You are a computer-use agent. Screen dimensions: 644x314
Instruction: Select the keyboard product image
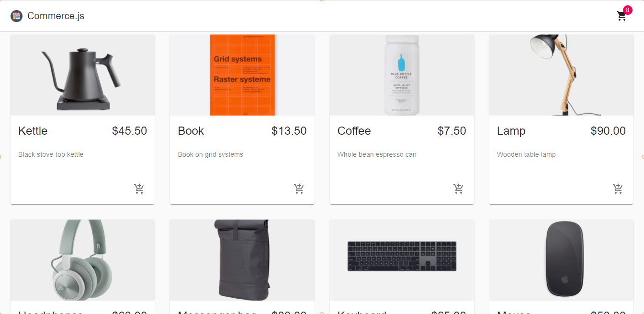402,260
